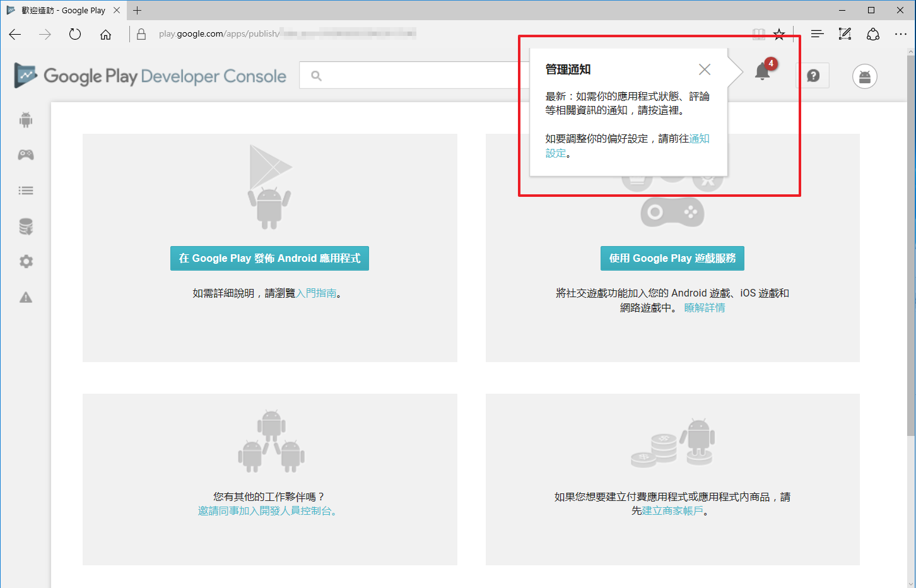The width and height of the screenshot is (916, 588).
Task: Open the Order management list sidebar icon
Action: coord(26,191)
